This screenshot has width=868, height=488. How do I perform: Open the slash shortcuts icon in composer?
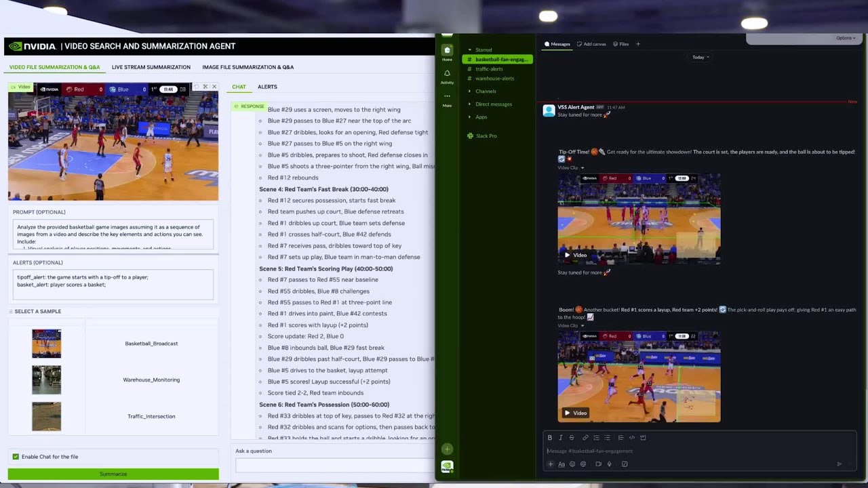tap(625, 464)
